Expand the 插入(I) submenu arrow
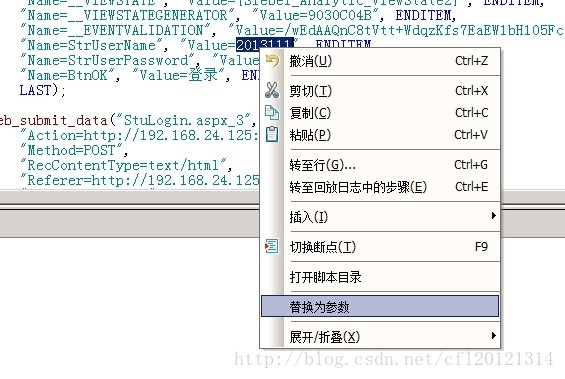 click(x=494, y=216)
